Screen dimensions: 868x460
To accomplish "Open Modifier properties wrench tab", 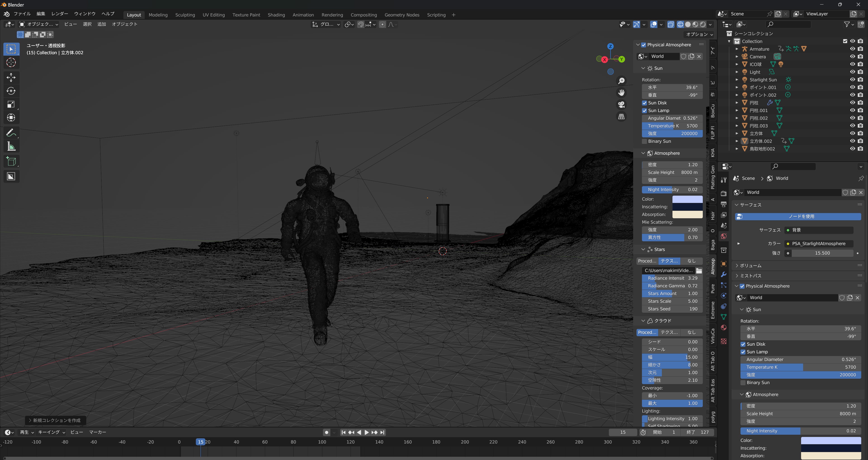I will click(723, 275).
